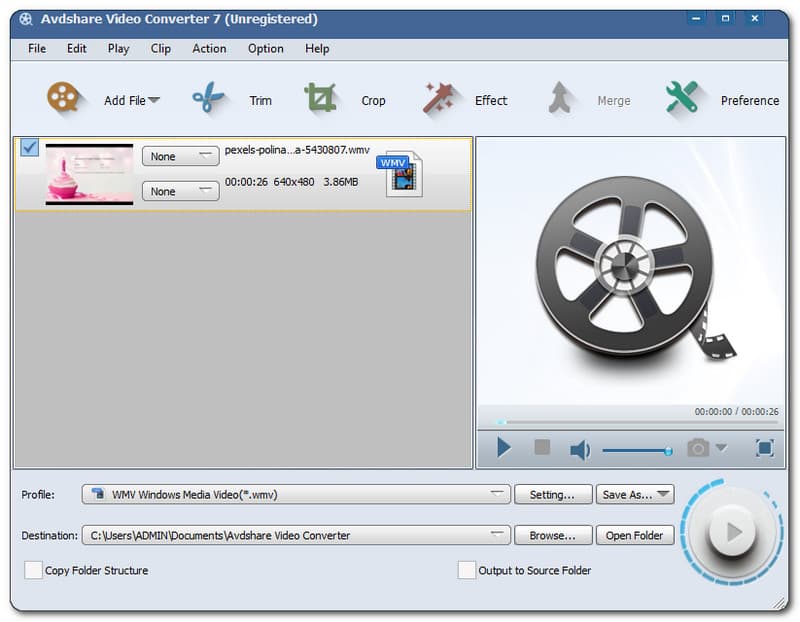800x622 pixels.
Task: Click the snapshot camera icon
Action: [698, 448]
